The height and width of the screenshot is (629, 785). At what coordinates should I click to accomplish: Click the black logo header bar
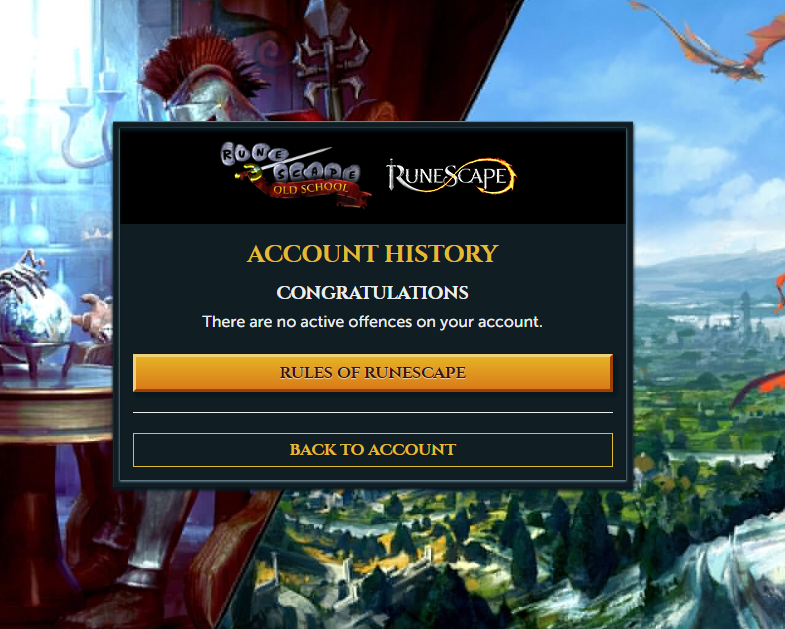coord(372,176)
